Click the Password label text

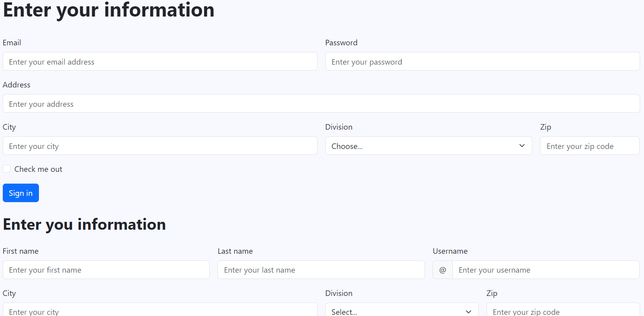[341, 43]
